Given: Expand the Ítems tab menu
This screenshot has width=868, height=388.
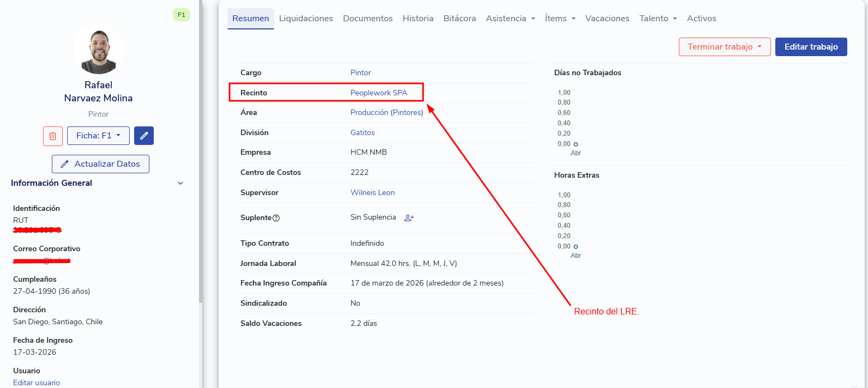Looking at the screenshot, I should tap(560, 19).
